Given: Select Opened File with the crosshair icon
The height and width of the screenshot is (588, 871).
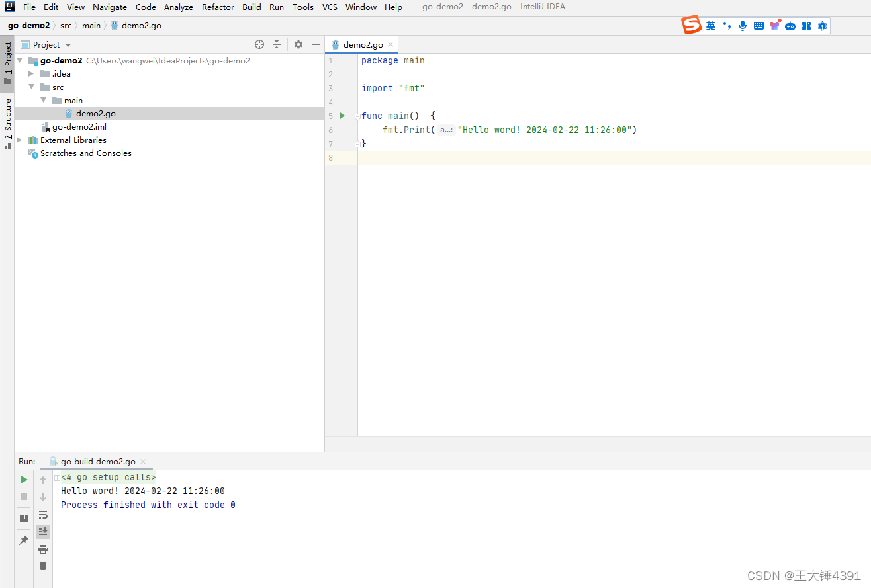Looking at the screenshot, I should click(x=259, y=44).
